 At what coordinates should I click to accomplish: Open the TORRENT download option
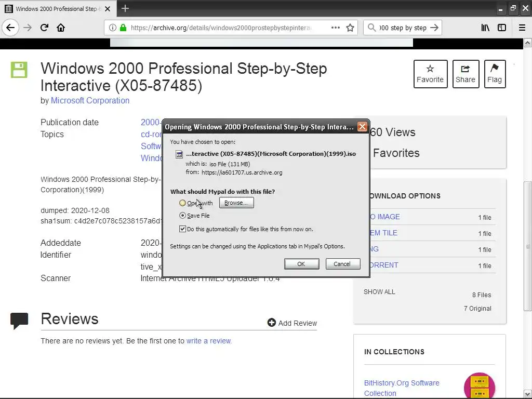(x=384, y=265)
